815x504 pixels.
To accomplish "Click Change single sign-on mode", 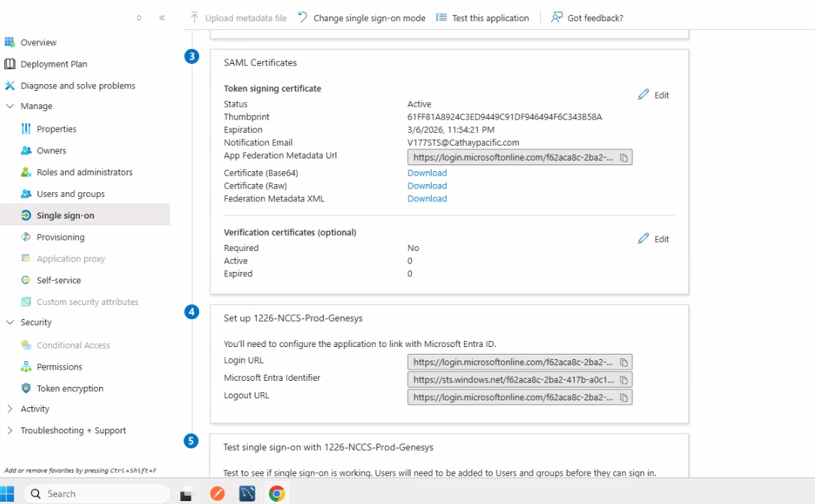I will (x=361, y=18).
